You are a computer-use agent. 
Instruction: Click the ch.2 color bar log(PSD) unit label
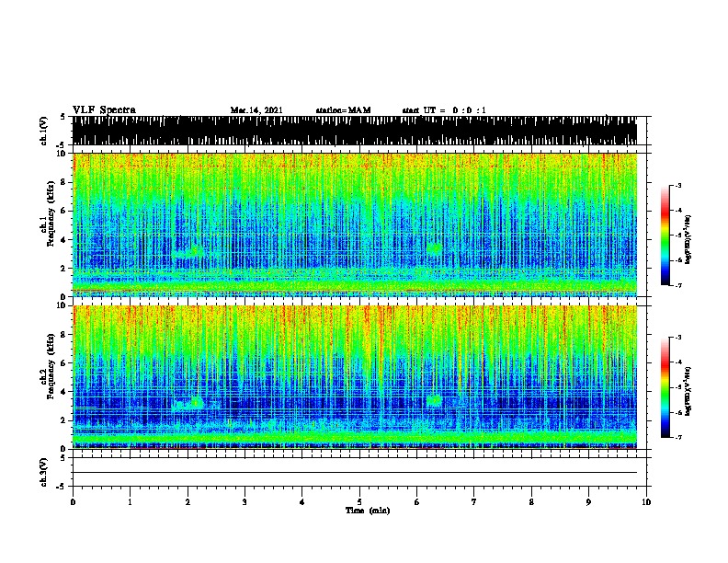coord(688,391)
